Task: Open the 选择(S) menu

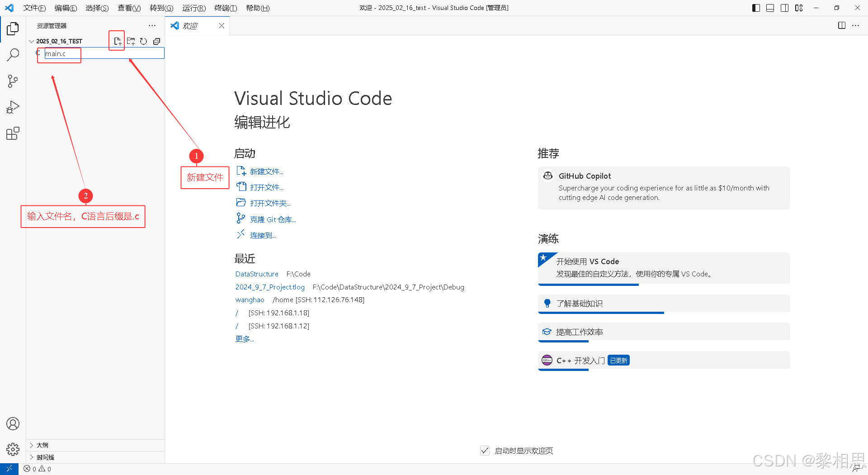Action: point(97,8)
